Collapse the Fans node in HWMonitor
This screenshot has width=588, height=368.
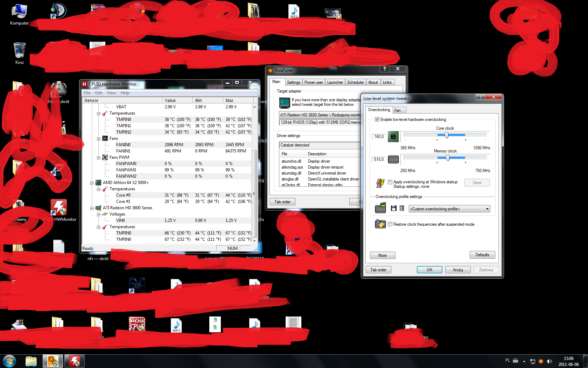coord(99,139)
